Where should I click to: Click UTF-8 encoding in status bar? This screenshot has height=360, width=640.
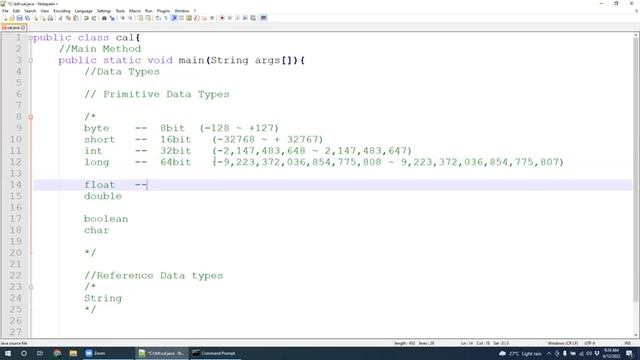coord(589,343)
